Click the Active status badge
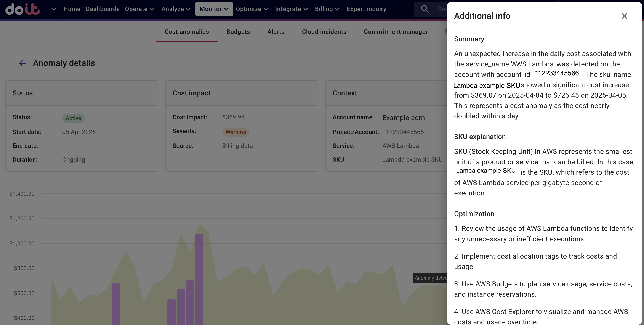The image size is (644, 325). (x=73, y=118)
